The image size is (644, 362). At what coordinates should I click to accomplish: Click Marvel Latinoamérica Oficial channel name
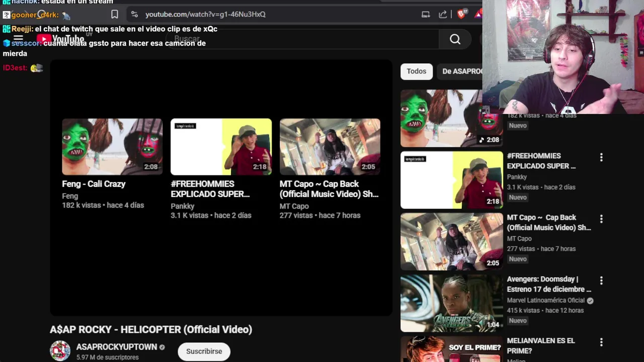point(546,300)
